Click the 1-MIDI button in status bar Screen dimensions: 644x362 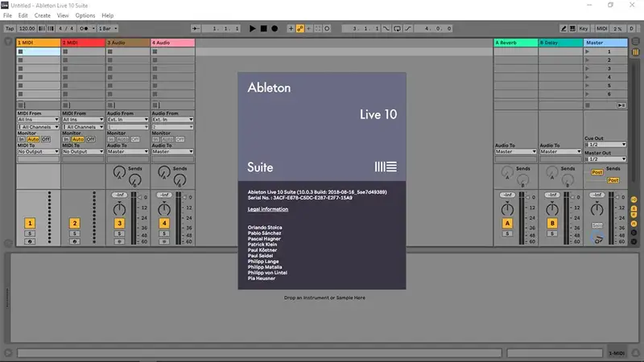(x=616, y=353)
